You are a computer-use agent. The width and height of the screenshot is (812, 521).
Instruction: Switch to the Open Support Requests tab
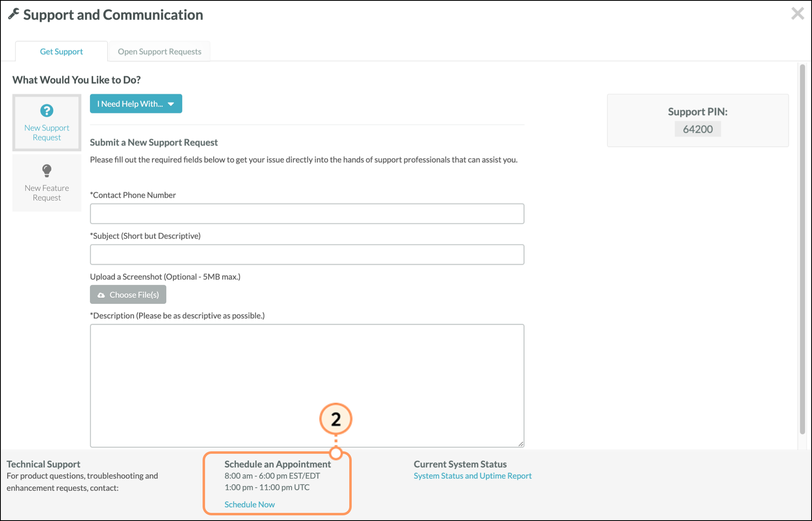point(159,51)
